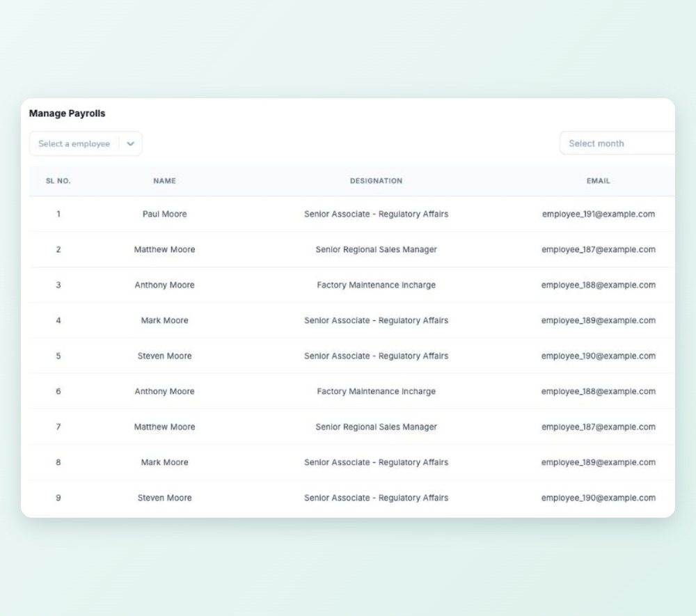Click the DESIGNATION column header

(x=376, y=181)
